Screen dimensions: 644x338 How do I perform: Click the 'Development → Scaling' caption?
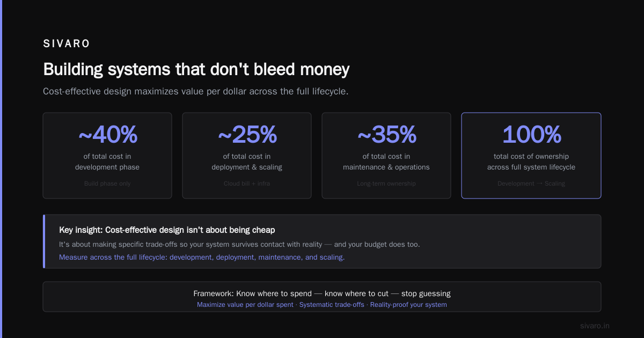coord(531,183)
